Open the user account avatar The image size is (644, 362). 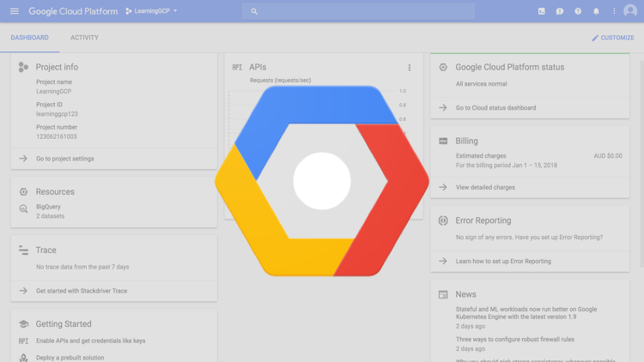click(x=630, y=11)
